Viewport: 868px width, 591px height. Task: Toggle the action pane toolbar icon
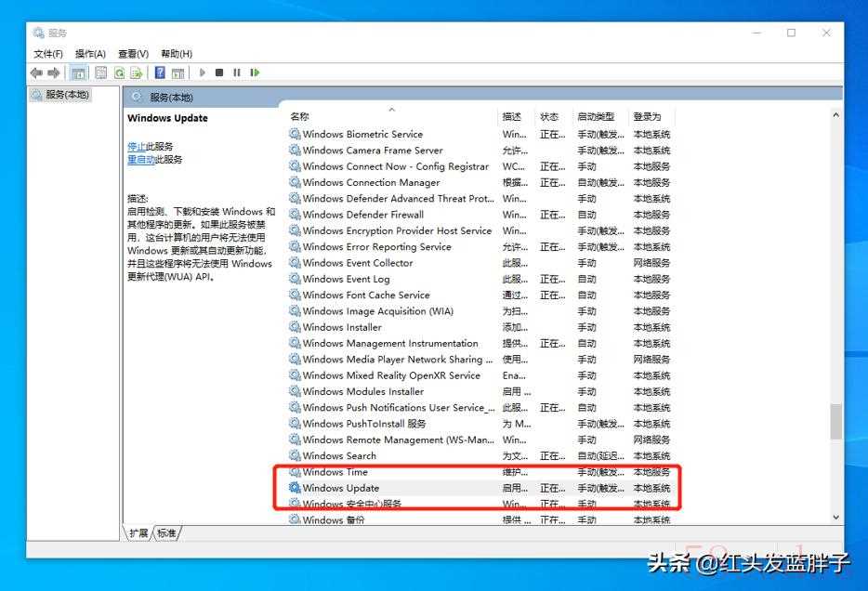[x=178, y=72]
